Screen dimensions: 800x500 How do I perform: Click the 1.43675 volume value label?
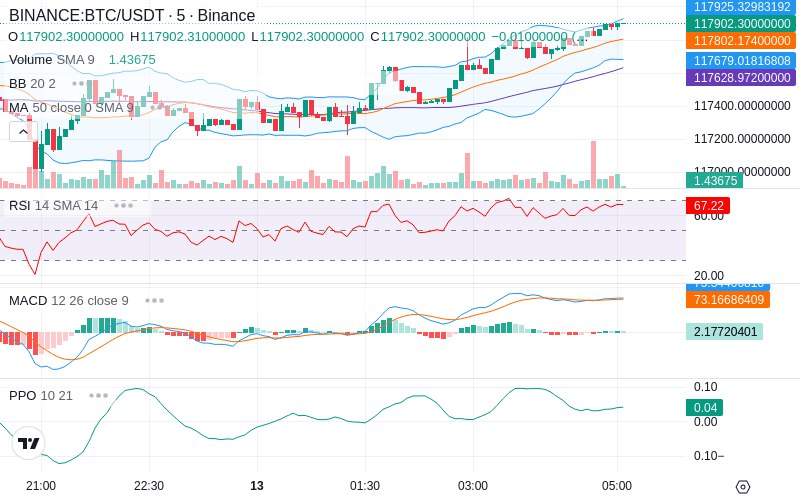[715, 181]
